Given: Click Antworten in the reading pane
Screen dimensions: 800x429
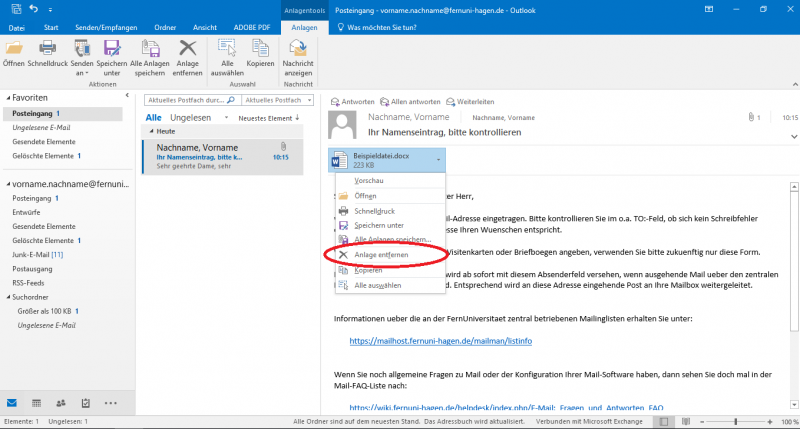Looking at the screenshot, I should [x=353, y=102].
